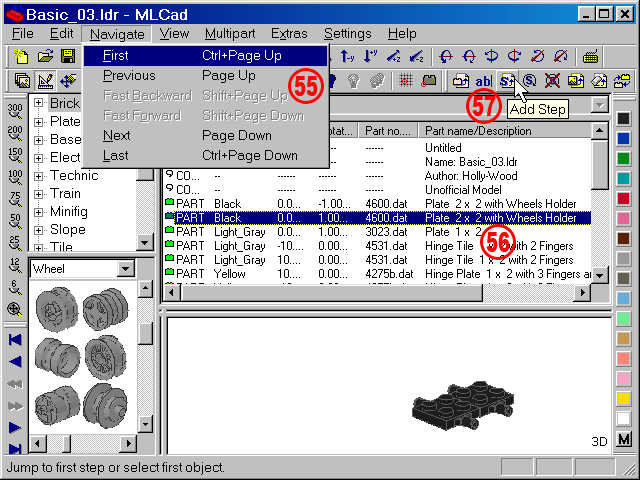Activate the Move mode four-arrows icon
The height and width of the screenshot is (480, 640).
(x=68, y=81)
